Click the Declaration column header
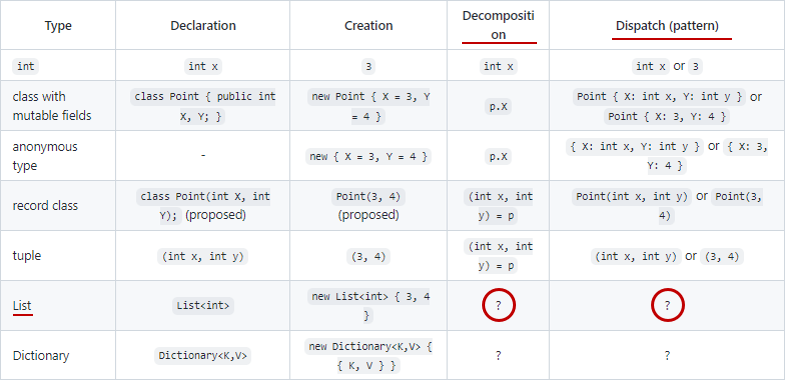The image size is (785, 380). tap(203, 26)
